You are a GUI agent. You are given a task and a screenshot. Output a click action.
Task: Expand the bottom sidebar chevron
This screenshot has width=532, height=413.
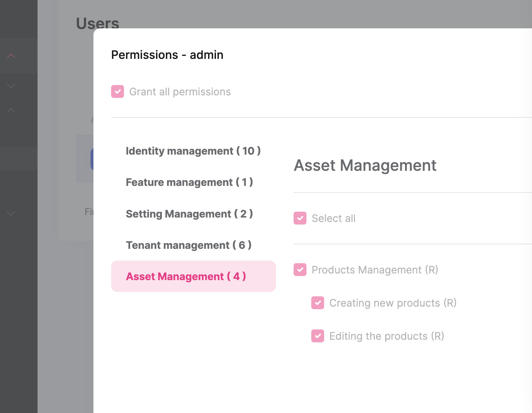(11, 213)
